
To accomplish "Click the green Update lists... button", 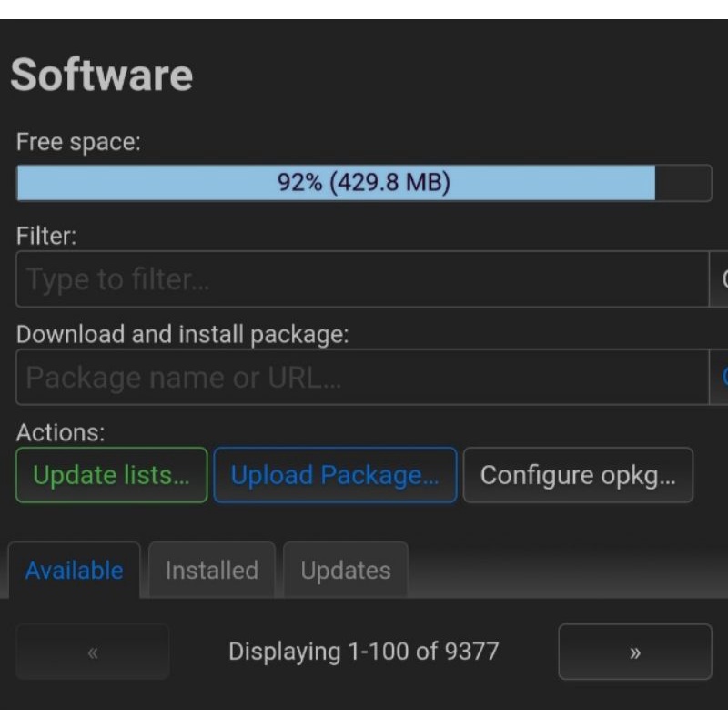I will (x=111, y=475).
